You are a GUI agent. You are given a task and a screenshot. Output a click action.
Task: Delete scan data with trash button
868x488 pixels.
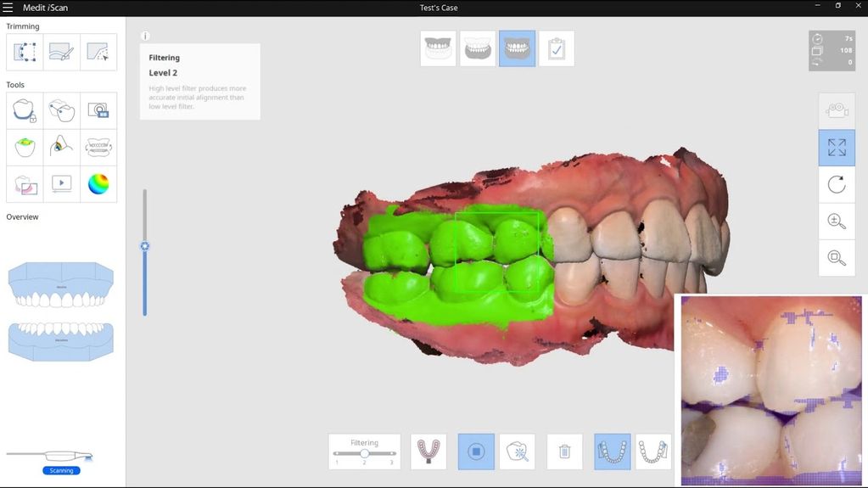pyautogui.click(x=564, y=452)
